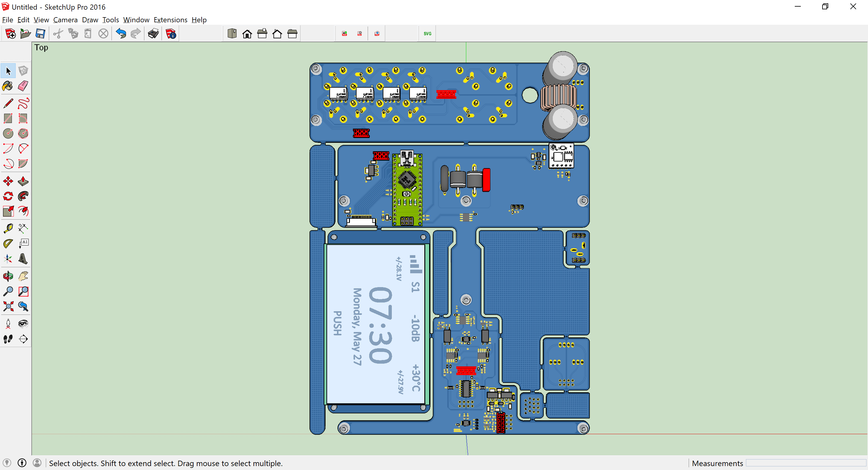Select the Protractor tool

[8, 243]
